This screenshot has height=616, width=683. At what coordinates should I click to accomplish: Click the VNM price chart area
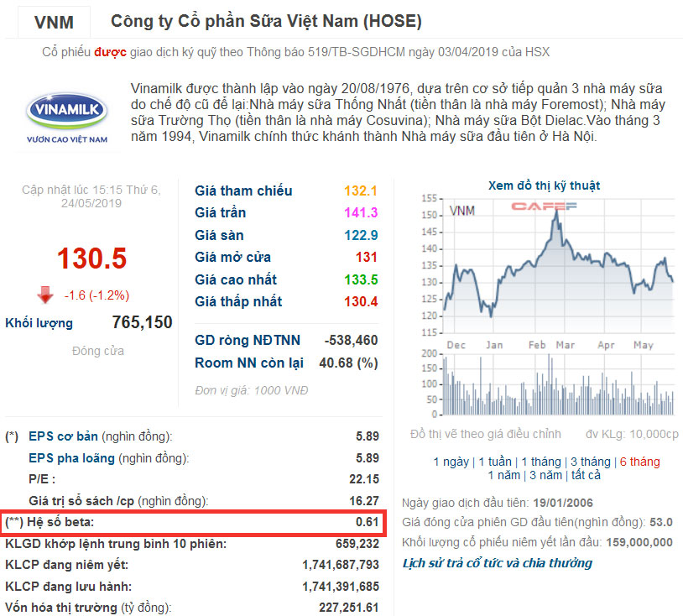point(559,266)
